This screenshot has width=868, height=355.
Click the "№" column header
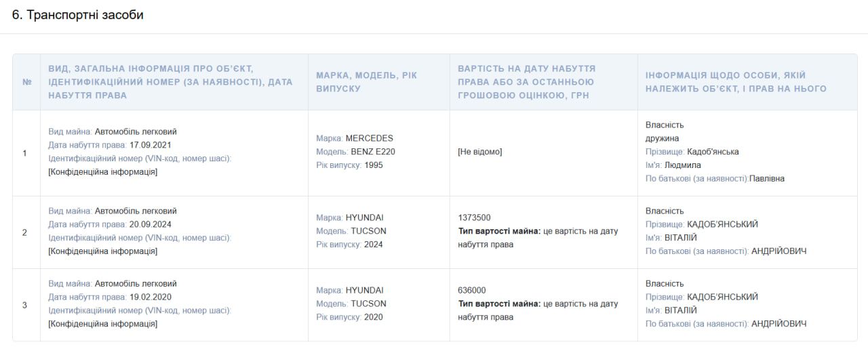(x=27, y=82)
